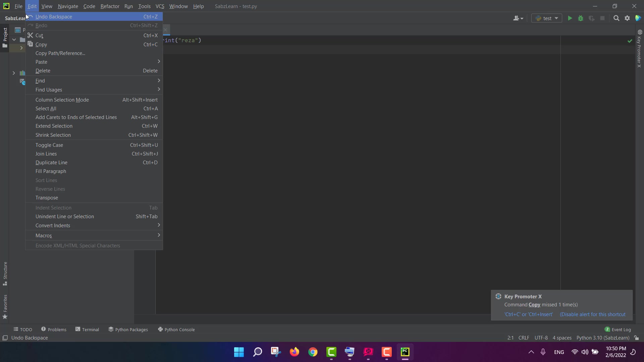Open Search Everywhere magnifier icon
This screenshot has height=362, width=644.
(x=616, y=18)
